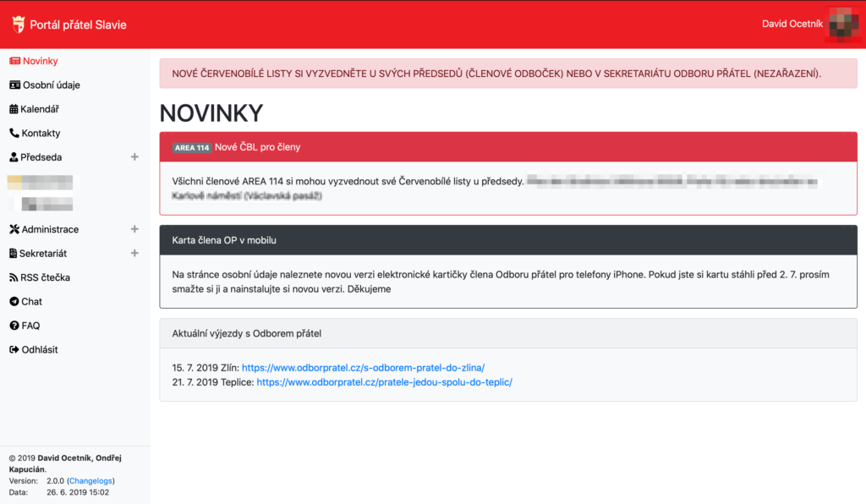Click the Nové ČBL pro členy heading
Viewport: 866px width, 504px height.
point(257,147)
